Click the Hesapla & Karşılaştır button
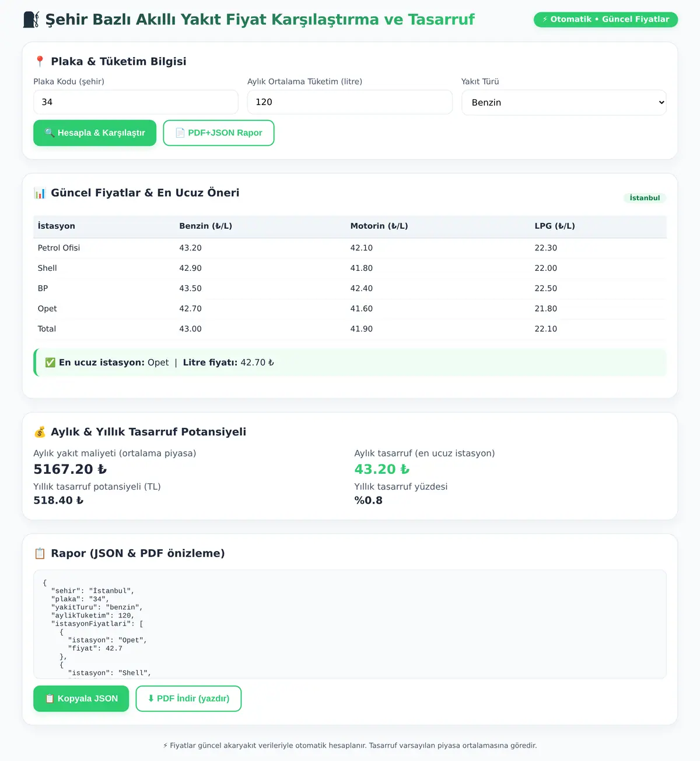Screen dimensions: 700x761 (94, 133)
